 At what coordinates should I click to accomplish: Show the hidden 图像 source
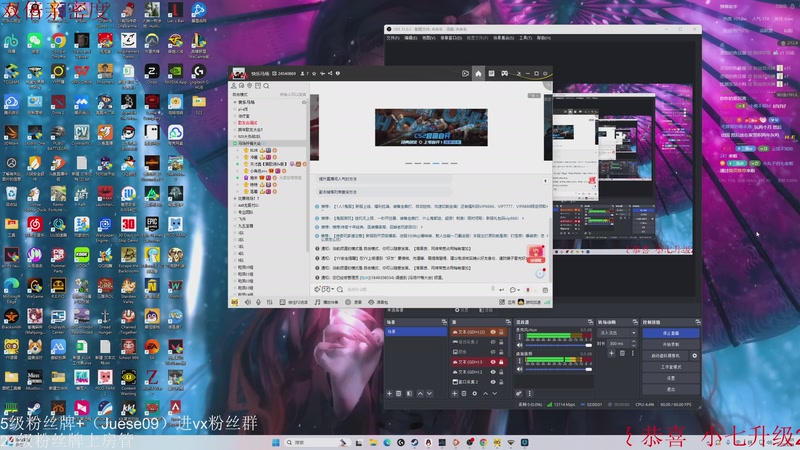point(493,352)
